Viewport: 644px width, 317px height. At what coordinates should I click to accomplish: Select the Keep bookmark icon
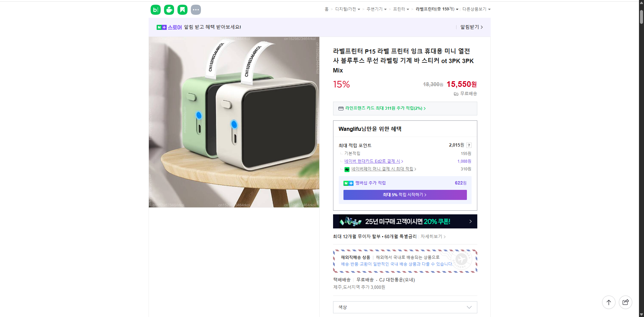point(182,10)
